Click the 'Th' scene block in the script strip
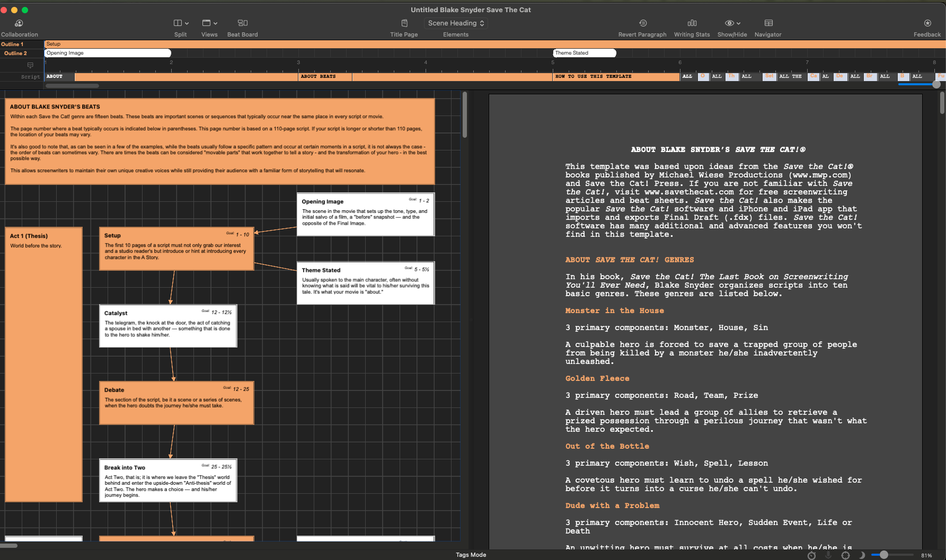This screenshot has width=946, height=560. pos(732,76)
